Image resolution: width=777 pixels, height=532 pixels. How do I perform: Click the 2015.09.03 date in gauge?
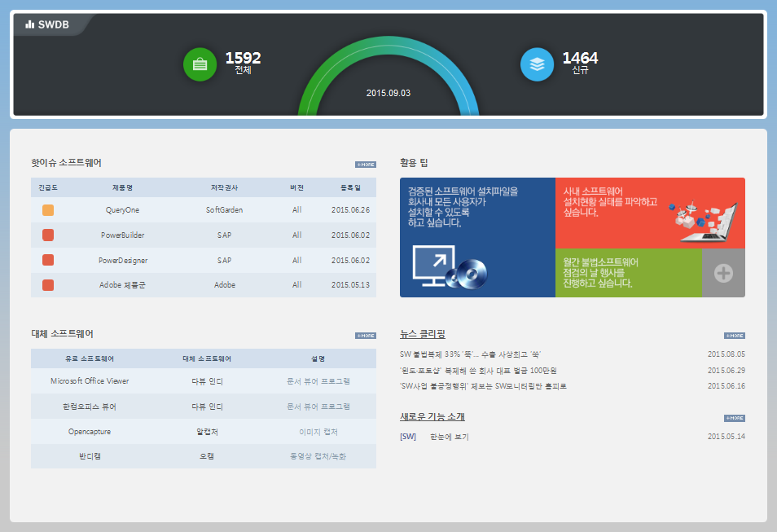point(388,93)
